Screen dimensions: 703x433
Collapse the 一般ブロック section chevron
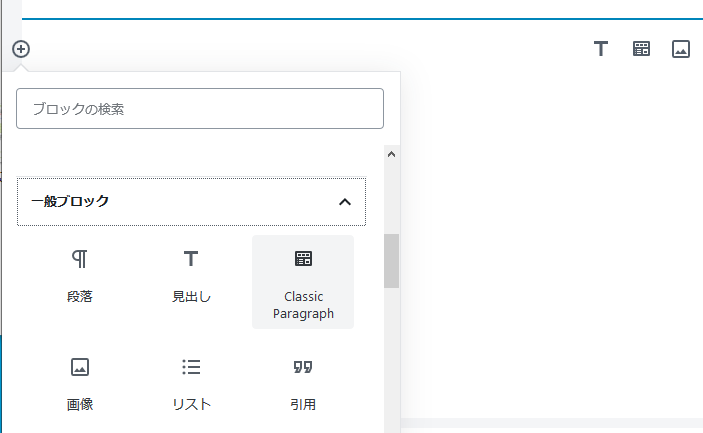point(345,202)
